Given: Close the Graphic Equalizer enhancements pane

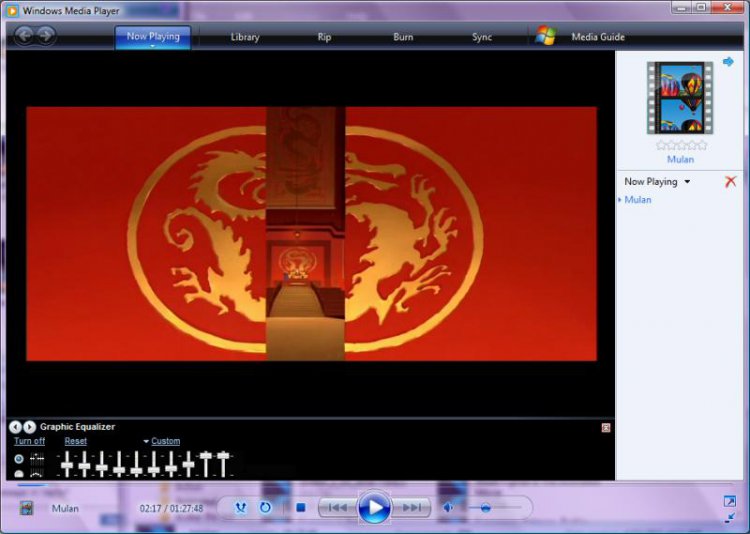Looking at the screenshot, I should point(606,428).
